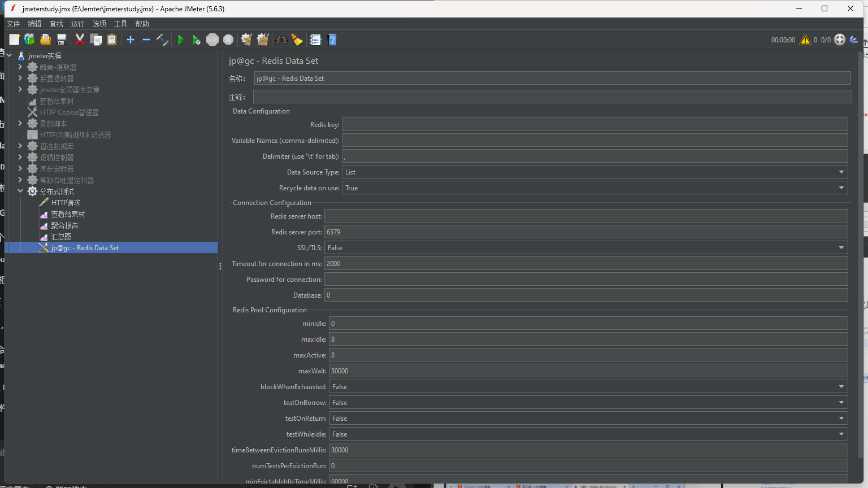Click the maxWait value field
Viewport: 868px width, 488px height.
tap(588, 371)
